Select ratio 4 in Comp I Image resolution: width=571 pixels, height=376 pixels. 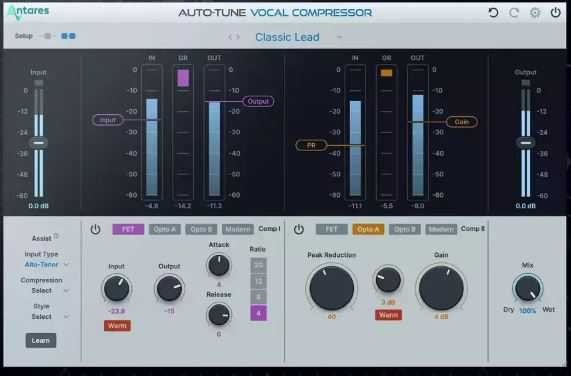click(259, 313)
